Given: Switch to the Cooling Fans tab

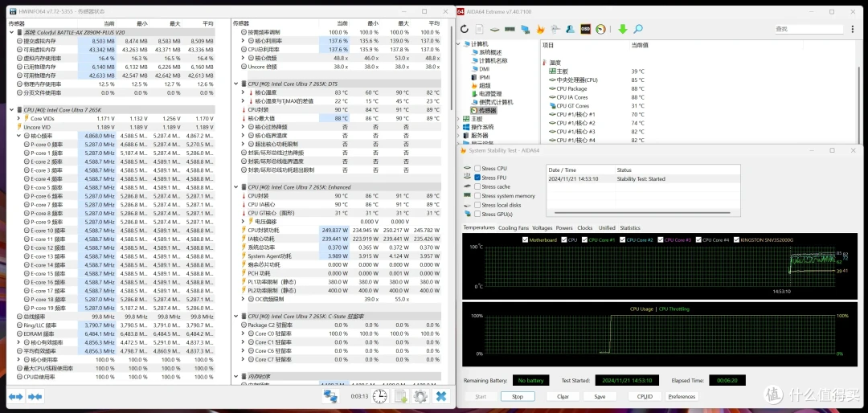Looking at the screenshot, I should [513, 227].
